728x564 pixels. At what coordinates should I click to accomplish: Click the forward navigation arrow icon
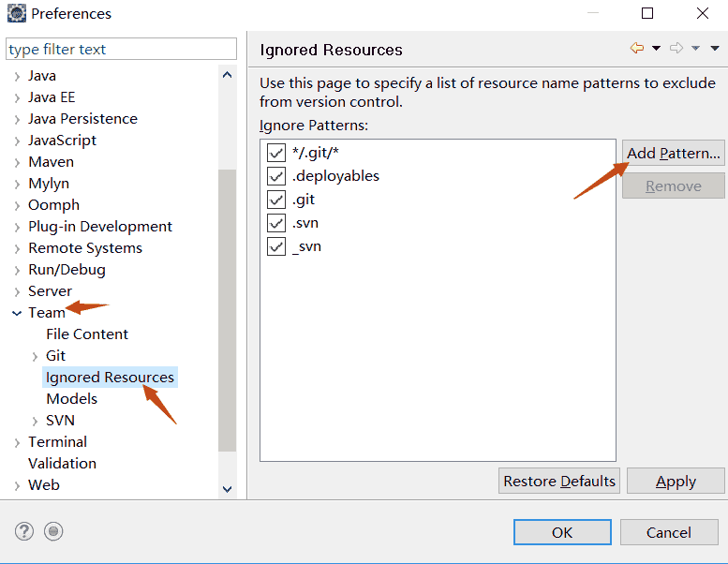(x=676, y=49)
